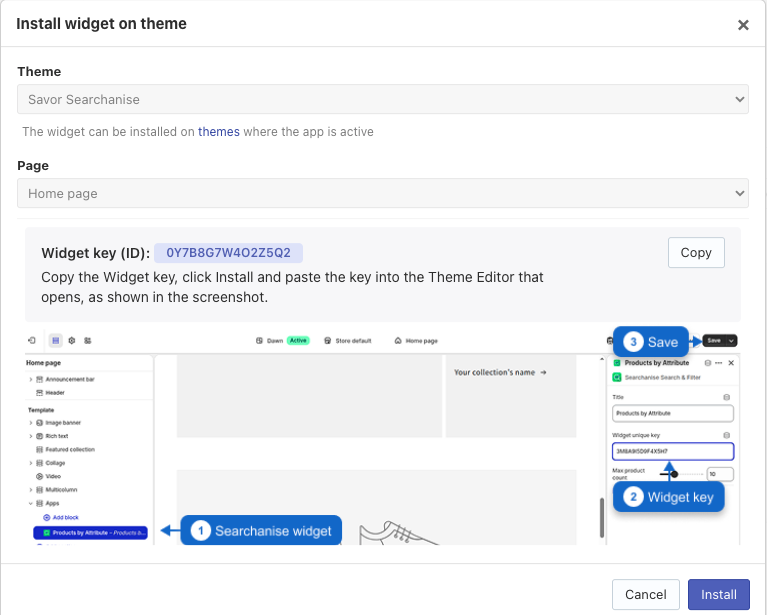
Task: Click the Image banner section icon
Action: click(x=40, y=423)
